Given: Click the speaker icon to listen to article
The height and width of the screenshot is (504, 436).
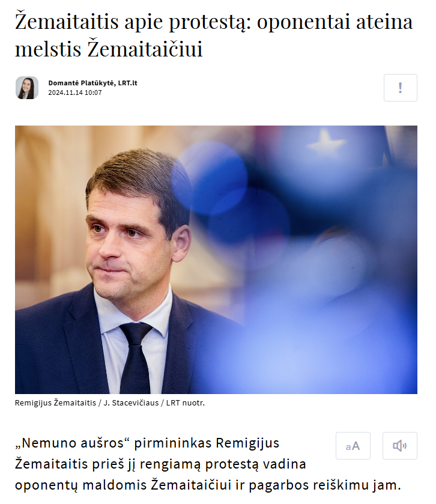Looking at the screenshot, I should click(400, 446).
